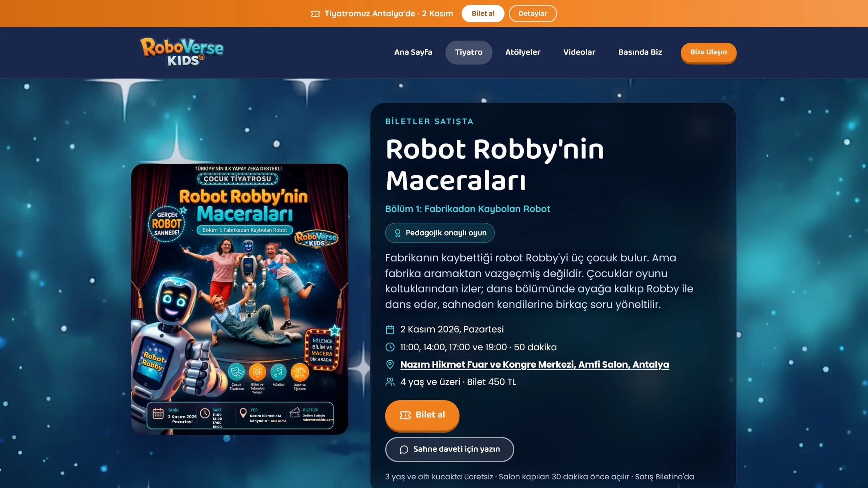
Task: Click the heading Robot Robby'nin Maceraları
Action: (x=495, y=165)
